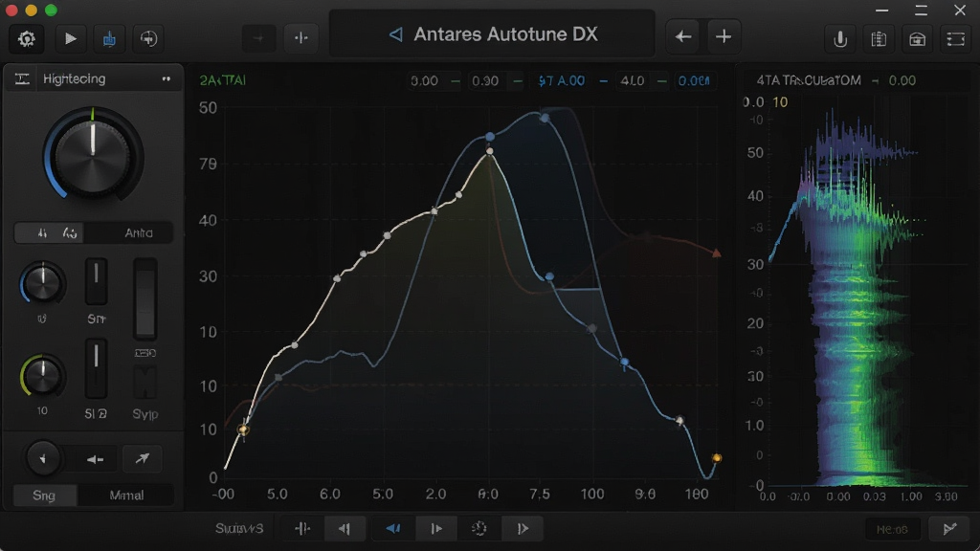
Task: Click the blue rewind transport button
Action: click(393, 528)
